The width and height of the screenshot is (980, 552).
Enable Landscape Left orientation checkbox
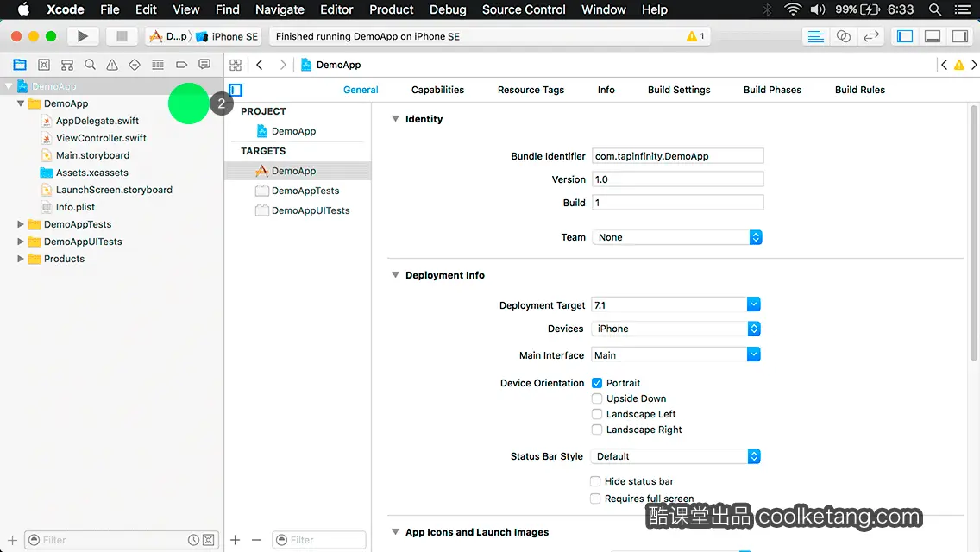[597, 414]
